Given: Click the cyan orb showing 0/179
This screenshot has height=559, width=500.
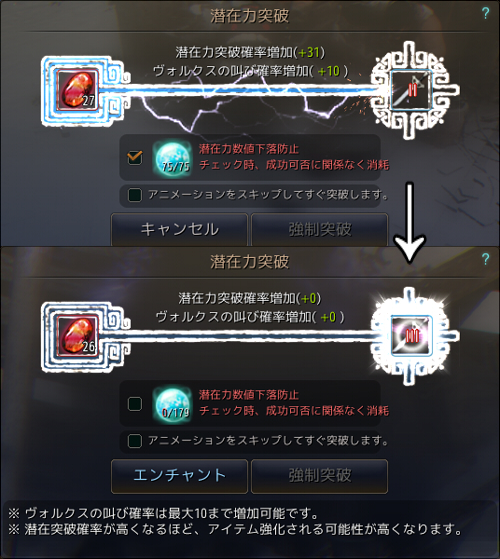Looking at the screenshot, I should pyautogui.click(x=172, y=404).
